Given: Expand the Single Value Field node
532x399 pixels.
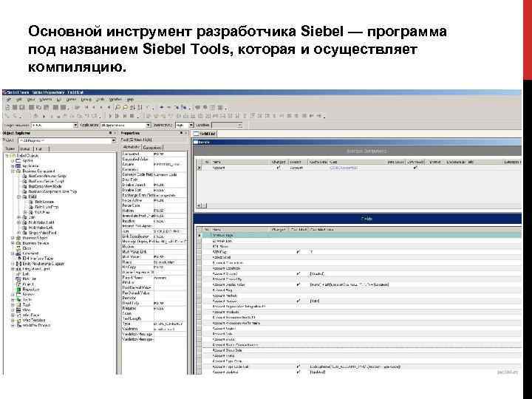Looking at the screenshot, I should point(19,233).
